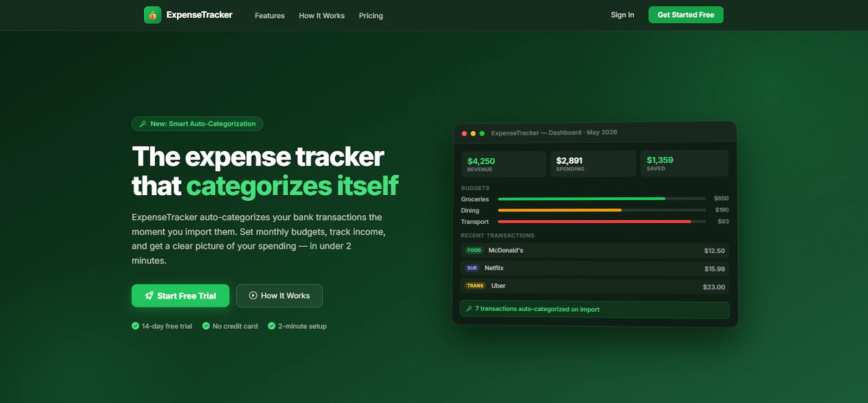Click the FOOD tag on McDonald's transaction
Screen dimensions: 868x403
(474, 251)
